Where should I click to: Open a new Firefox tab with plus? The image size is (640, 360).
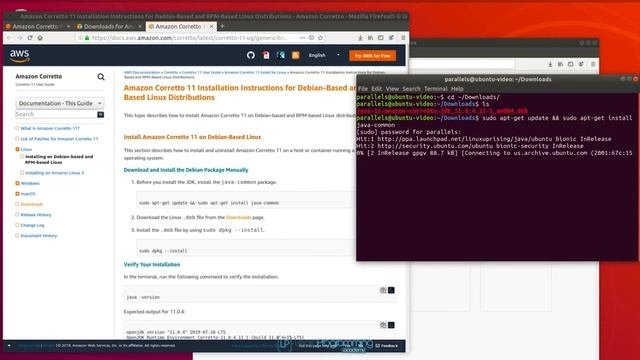click(222, 26)
